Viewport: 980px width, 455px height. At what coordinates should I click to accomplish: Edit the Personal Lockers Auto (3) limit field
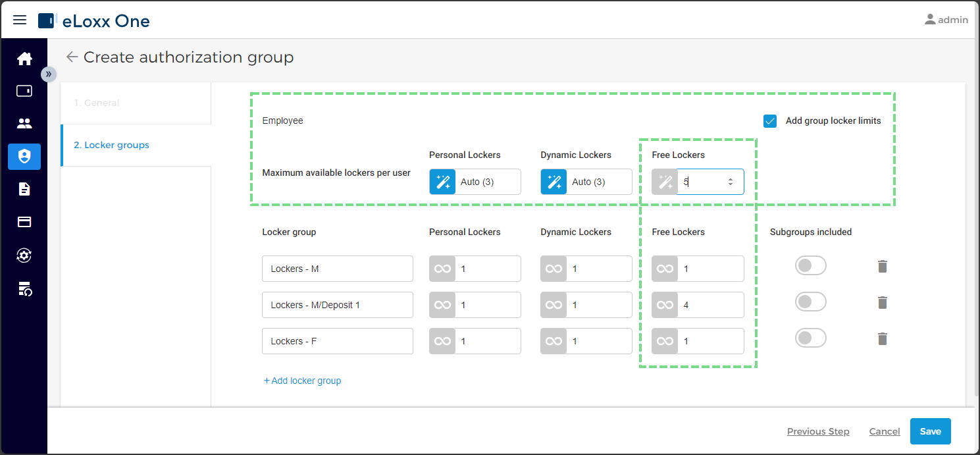[x=488, y=182]
